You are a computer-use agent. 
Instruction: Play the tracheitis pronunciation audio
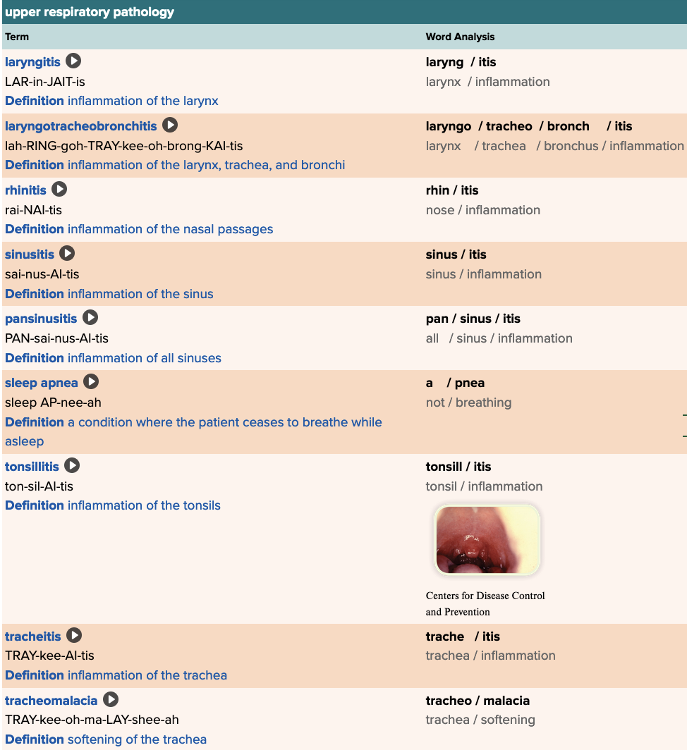pos(74,636)
